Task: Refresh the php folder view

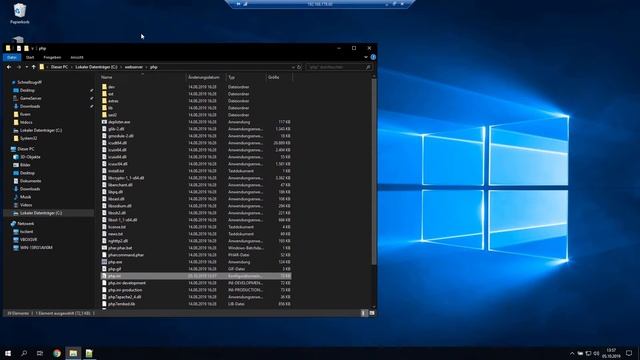Action: pyautogui.click(x=299, y=67)
